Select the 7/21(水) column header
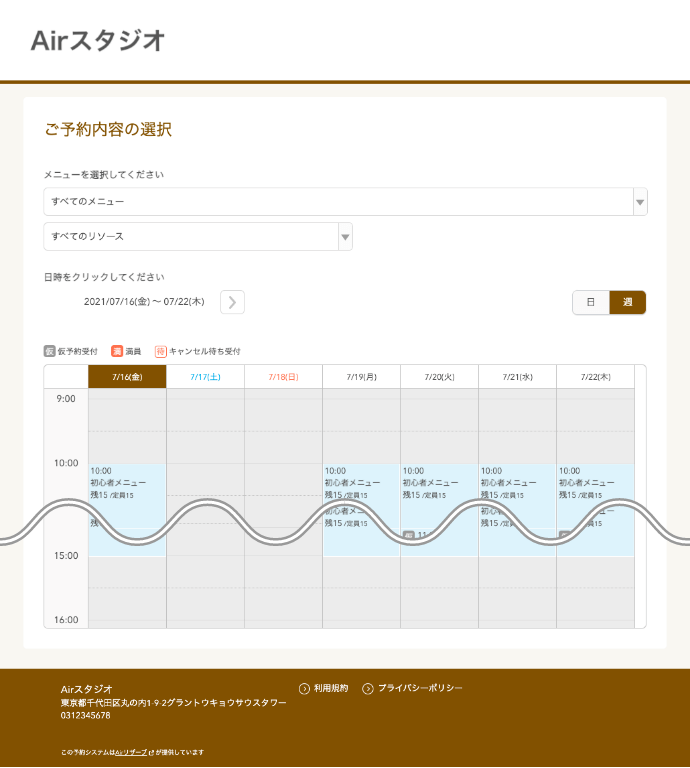Image resolution: width=690 pixels, height=768 pixels. point(518,377)
